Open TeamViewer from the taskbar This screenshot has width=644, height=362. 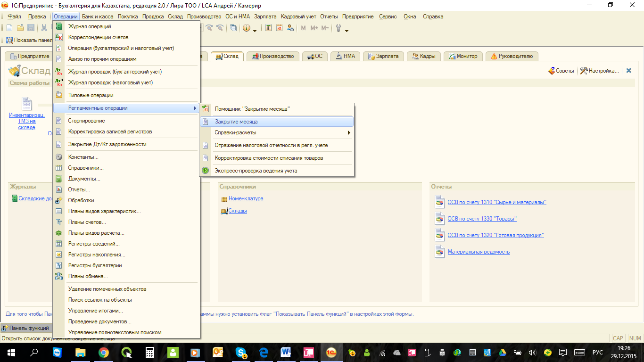tap(58, 352)
